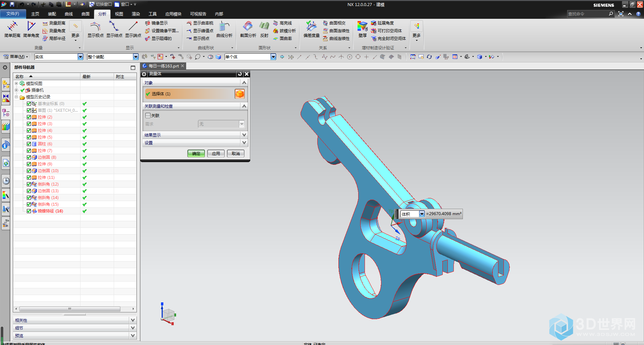Viewport: 644px width, 345px height.
Task: Uncheck the 边倒圆 (8) feature checkbox
Action: (x=29, y=157)
